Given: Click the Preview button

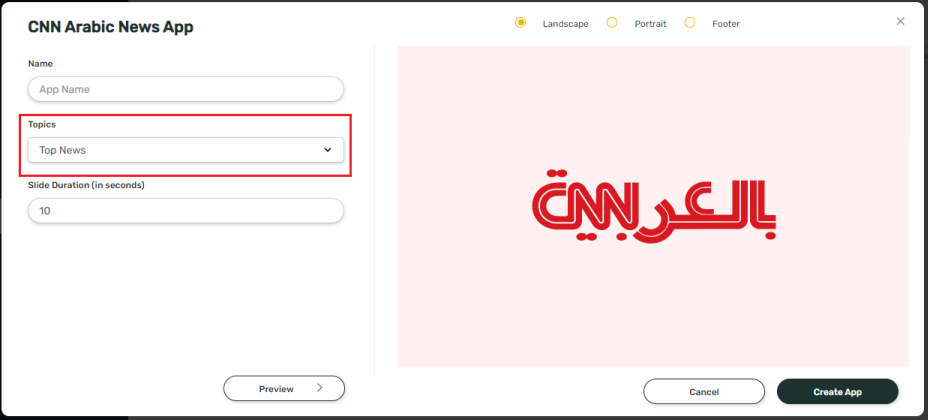Looking at the screenshot, I should (284, 389).
